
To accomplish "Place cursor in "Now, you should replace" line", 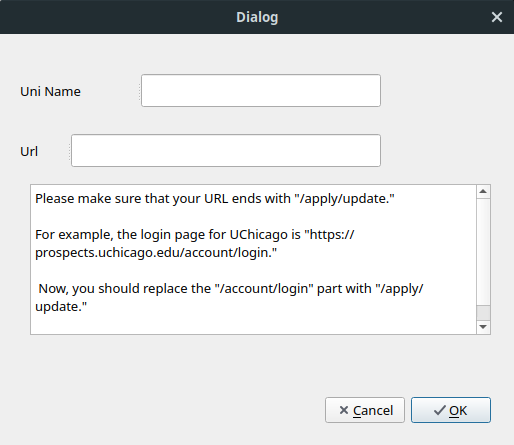I will click(231, 289).
